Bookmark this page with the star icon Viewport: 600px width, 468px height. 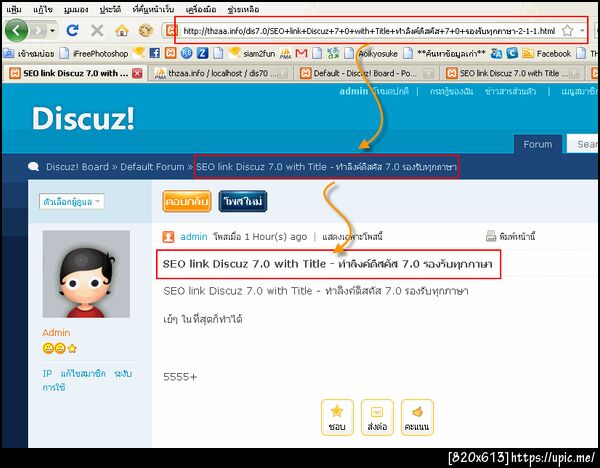tap(568, 31)
